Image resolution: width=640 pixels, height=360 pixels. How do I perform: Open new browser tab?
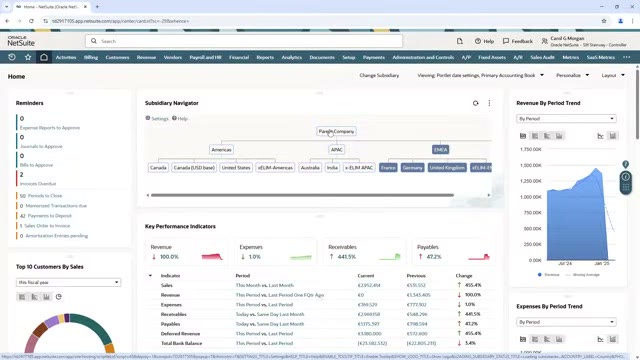pos(97,7)
